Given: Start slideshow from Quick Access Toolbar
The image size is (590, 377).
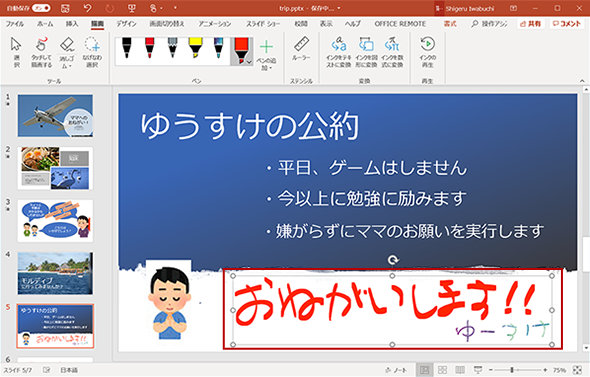Looking at the screenshot, I should coord(132,8).
